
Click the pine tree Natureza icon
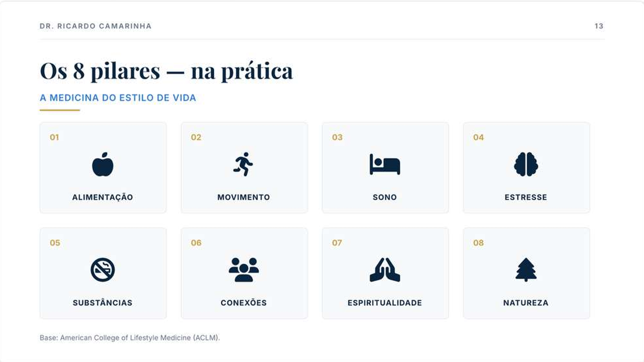point(526,270)
